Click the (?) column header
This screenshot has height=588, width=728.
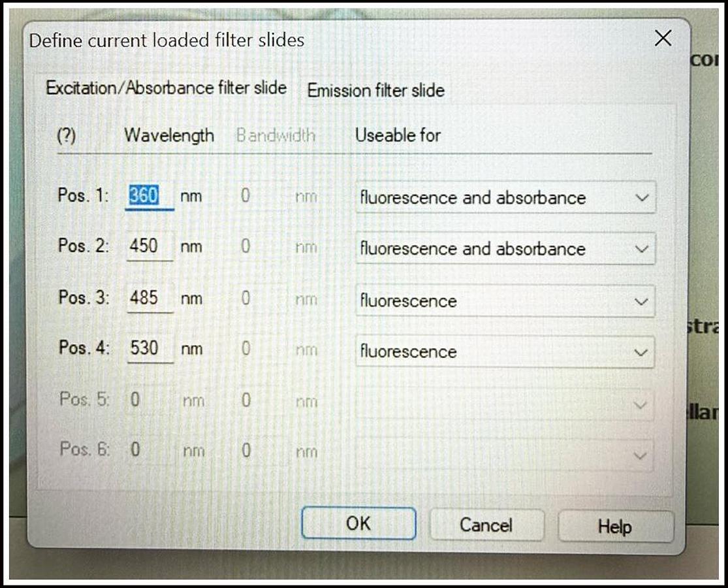coord(67,135)
